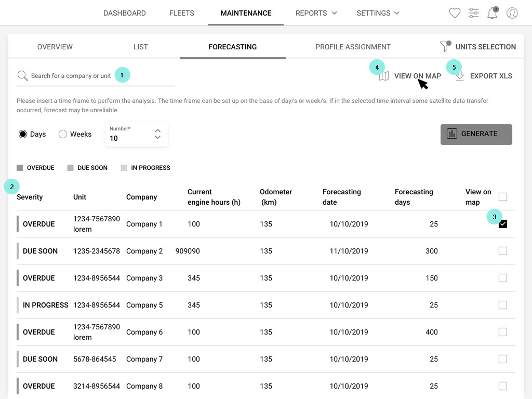The image size is (532, 399).
Task: Click the Company 5 cell
Action: 144,305
